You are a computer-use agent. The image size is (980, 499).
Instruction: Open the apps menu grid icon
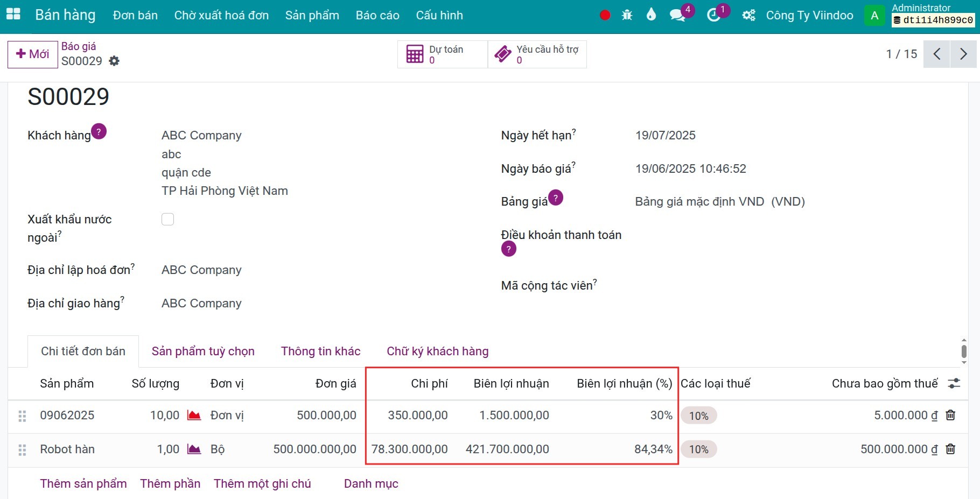13,15
